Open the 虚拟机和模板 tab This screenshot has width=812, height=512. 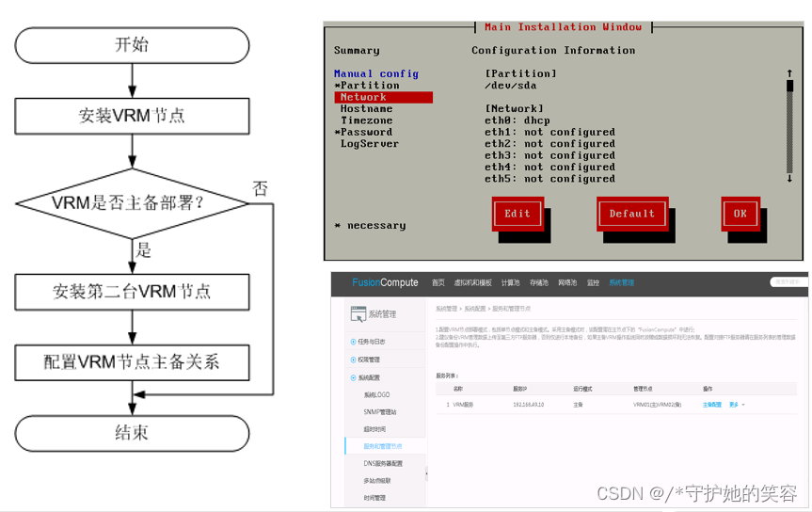pyautogui.click(x=472, y=282)
